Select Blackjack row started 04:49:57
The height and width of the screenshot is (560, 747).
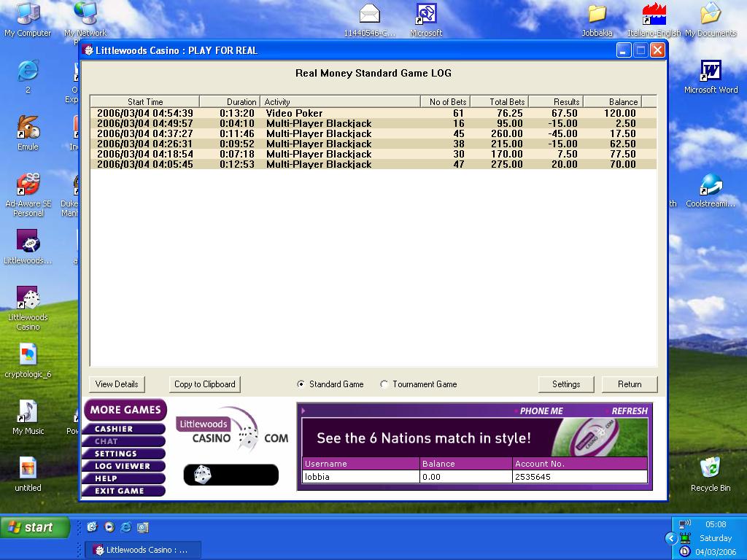373,123
